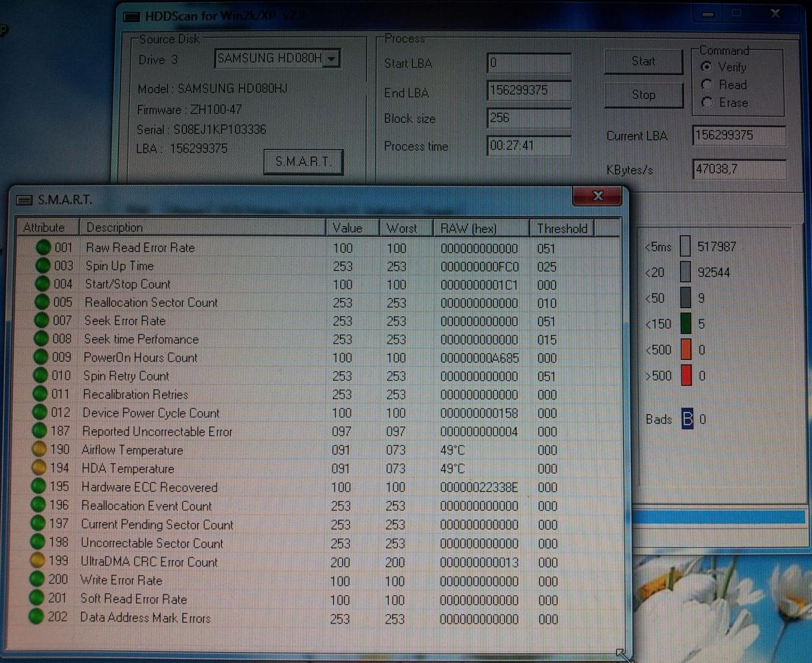This screenshot has width=812, height=663.
Task: Click the yellow status icon for HDA Temperature
Action: point(39,467)
